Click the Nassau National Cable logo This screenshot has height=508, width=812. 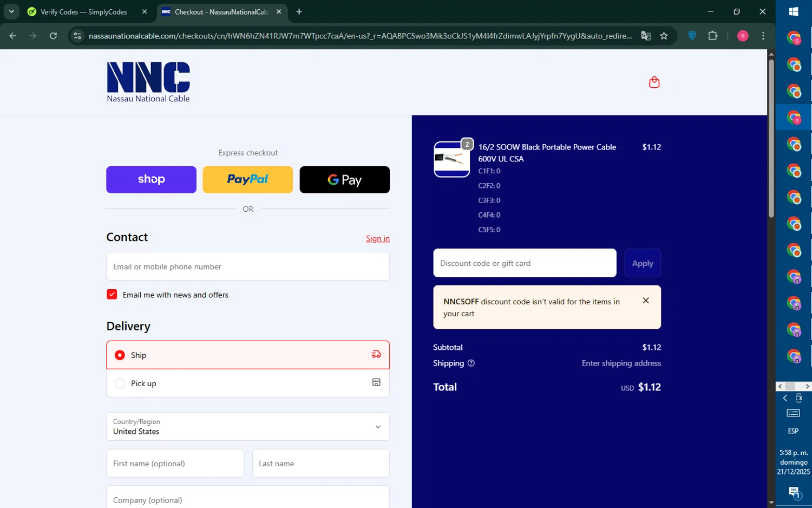pos(148,82)
